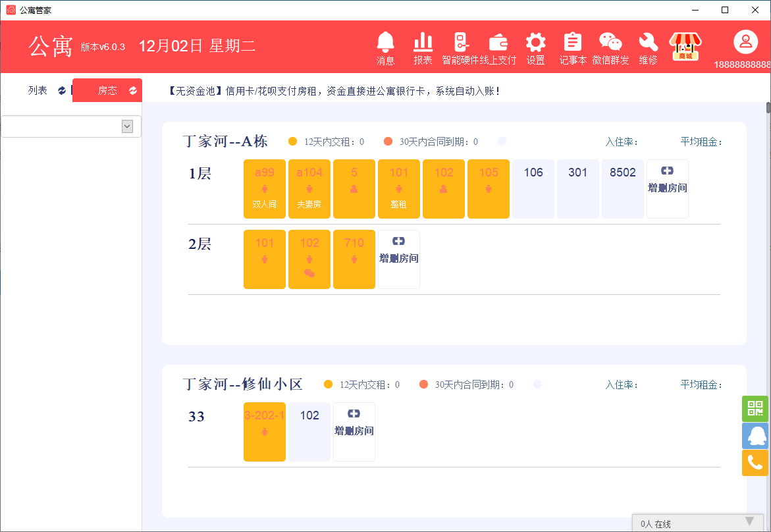Click 平均租金 label in 修仙小区 section

pyautogui.click(x=702, y=385)
